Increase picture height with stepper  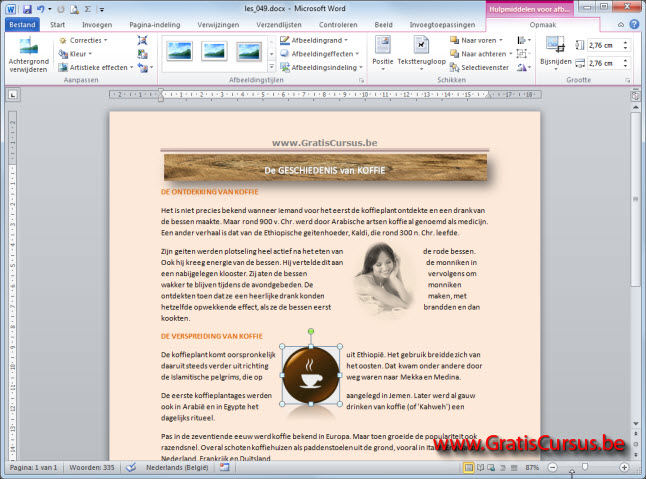626,42
